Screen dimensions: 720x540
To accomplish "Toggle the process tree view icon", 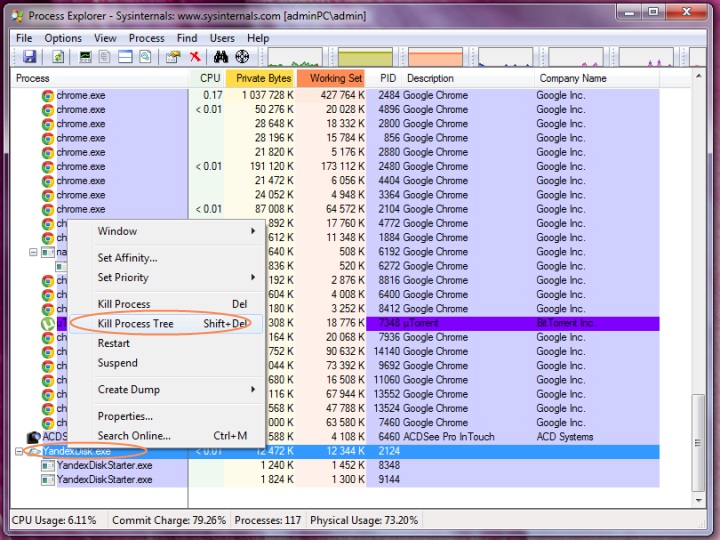I will click(x=105, y=56).
